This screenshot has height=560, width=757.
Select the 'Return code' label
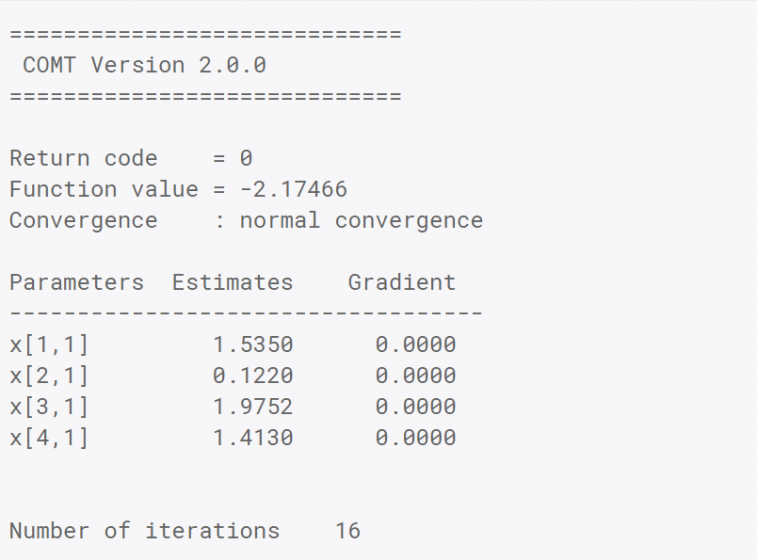click(84, 158)
